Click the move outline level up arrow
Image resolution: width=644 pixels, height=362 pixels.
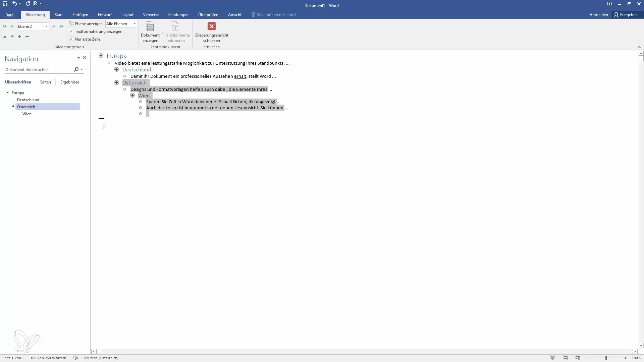(5, 36)
